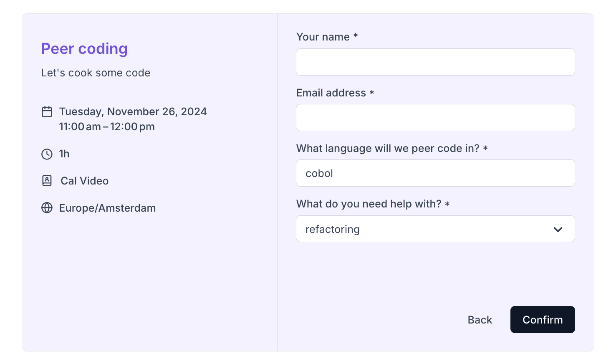
Task: Click the 'Your name' field label
Action: coord(323,37)
